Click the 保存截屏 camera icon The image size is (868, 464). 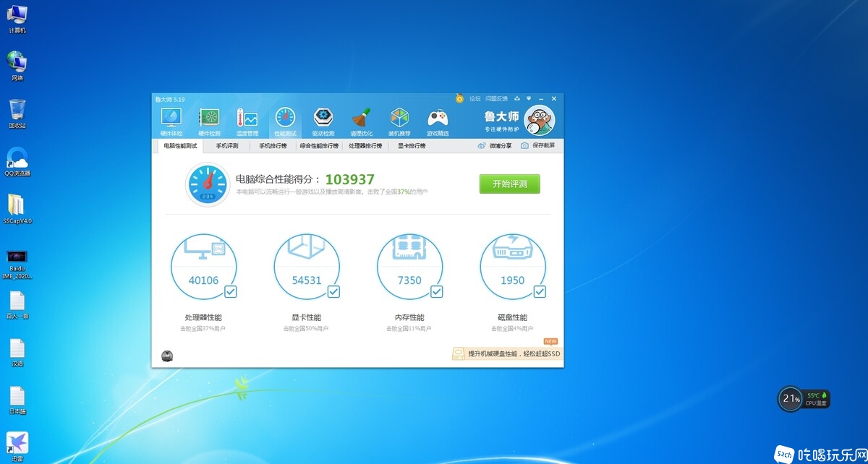tap(524, 146)
